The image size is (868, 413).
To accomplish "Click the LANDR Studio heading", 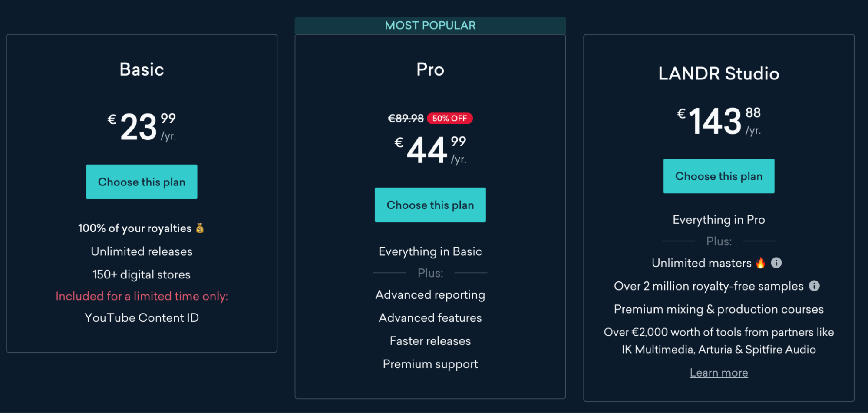I will point(719,73).
